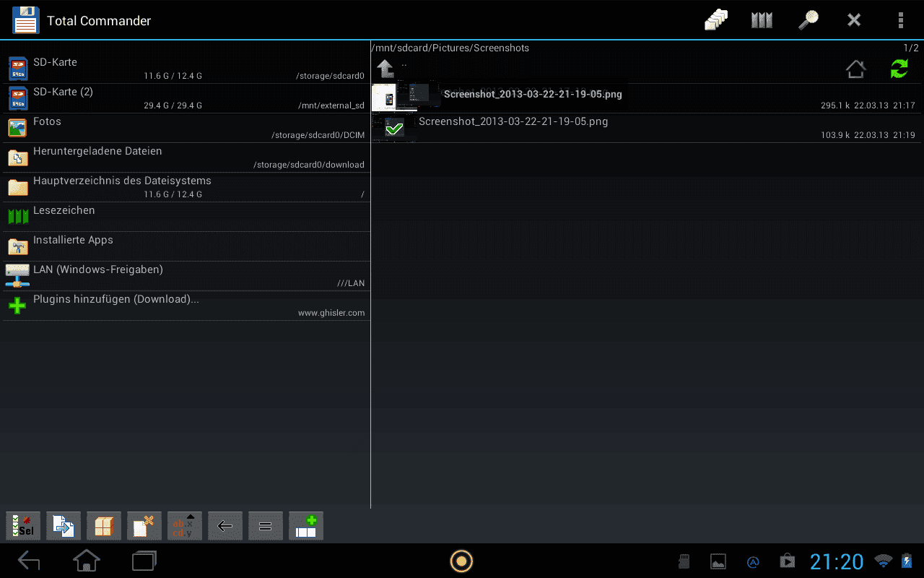Tap the Total Commander floppy disk logo

tap(26, 20)
